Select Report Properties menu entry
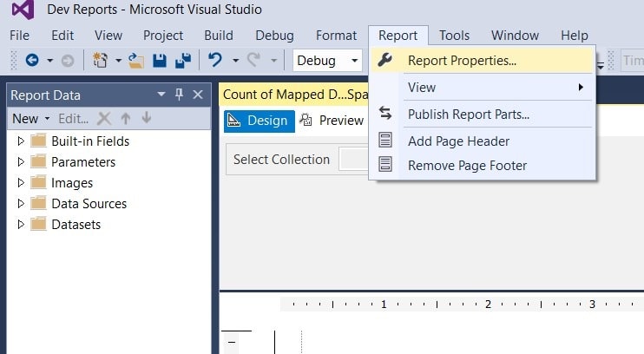Screen dimensions: 644x354 pyautogui.click(x=462, y=61)
